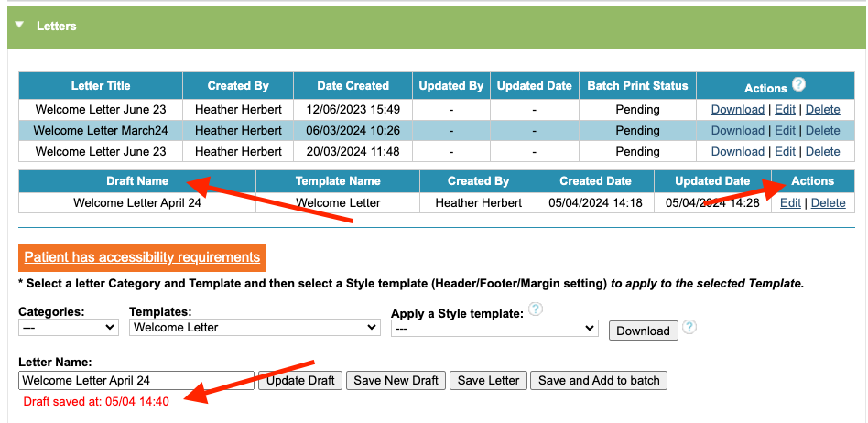Image resolution: width=868 pixels, height=423 pixels.
Task: Click help icon beside Apply a Style template
Action: pyautogui.click(x=536, y=309)
